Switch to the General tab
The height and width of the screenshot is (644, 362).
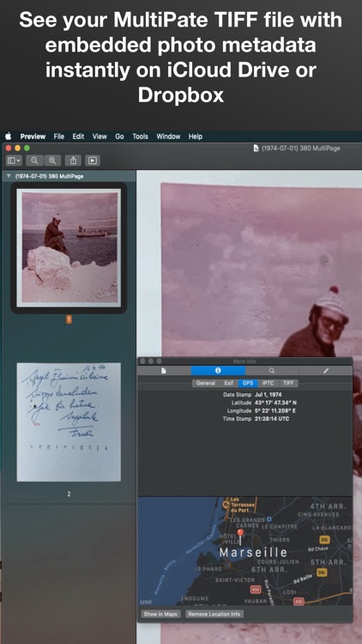click(x=206, y=383)
